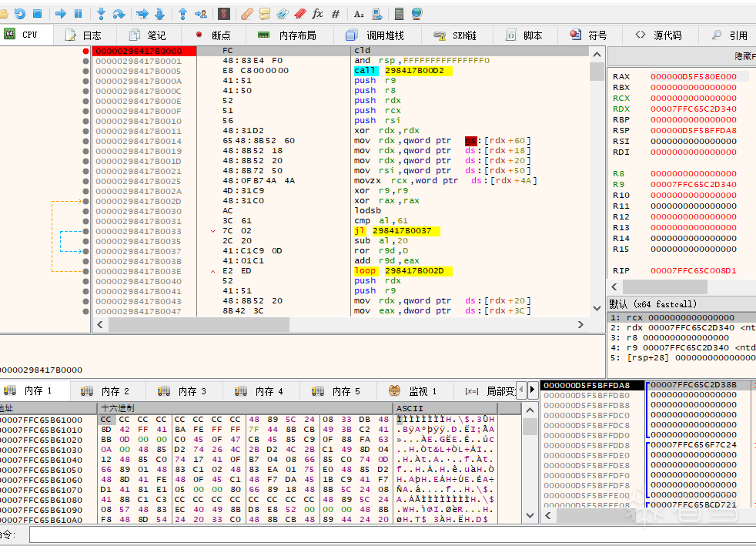
Task: Open the calculator icon in toolbar
Action: [x=399, y=14]
